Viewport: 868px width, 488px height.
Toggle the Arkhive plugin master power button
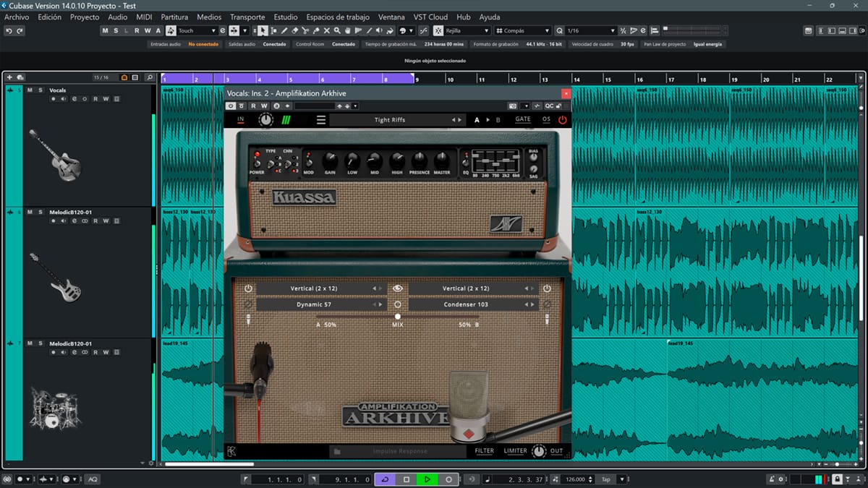point(563,119)
